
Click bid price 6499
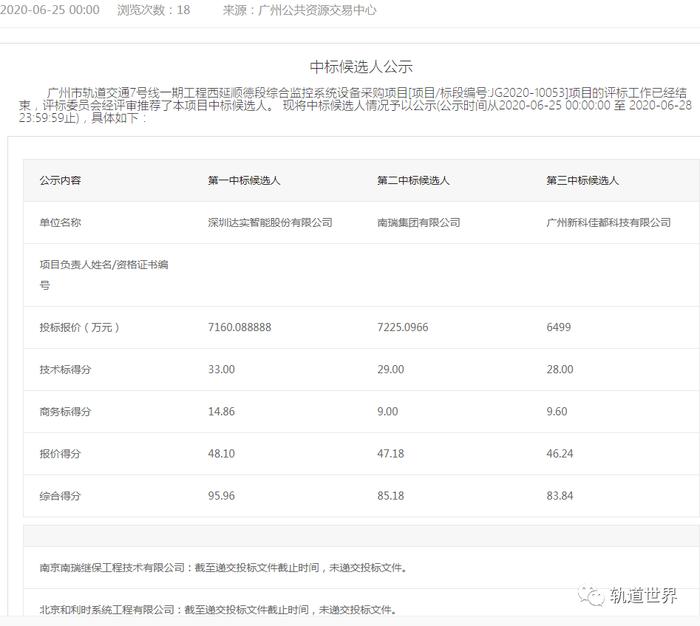click(558, 327)
